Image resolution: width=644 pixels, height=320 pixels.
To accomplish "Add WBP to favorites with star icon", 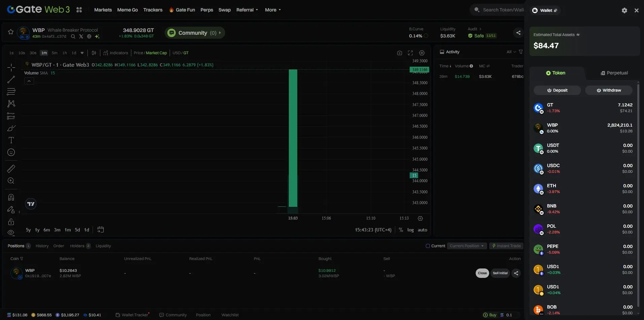I will [11, 32].
